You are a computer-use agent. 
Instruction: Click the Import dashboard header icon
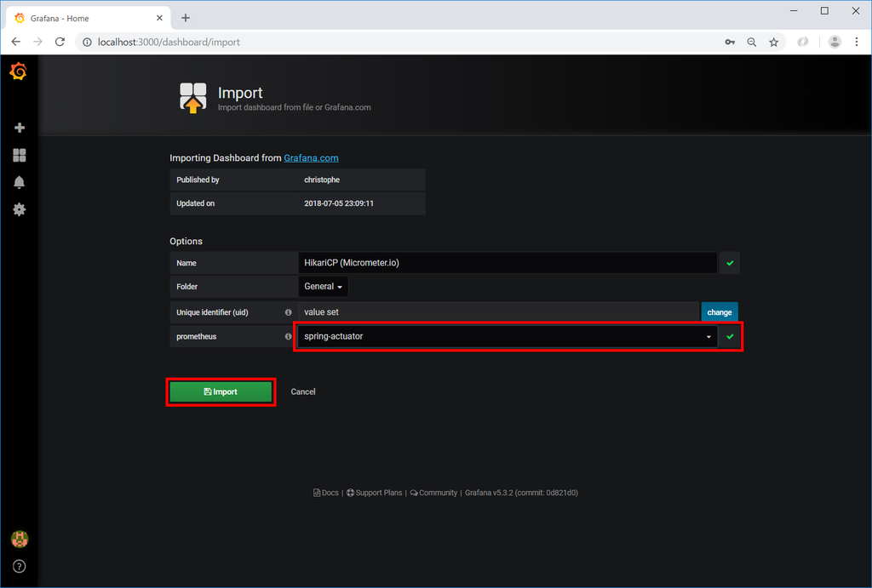coord(193,98)
